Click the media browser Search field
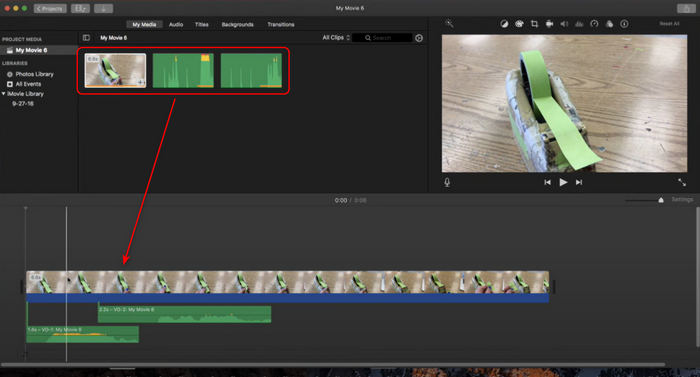The height and width of the screenshot is (377, 700). [382, 38]
